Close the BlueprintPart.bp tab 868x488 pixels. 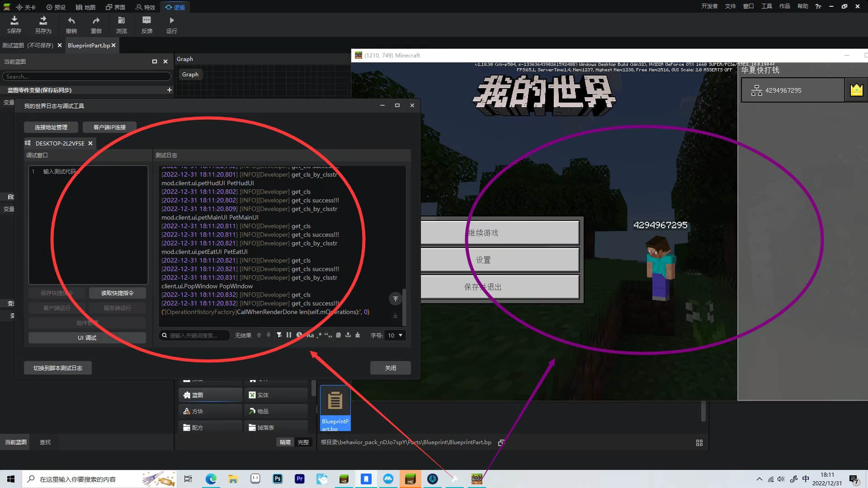[113, 45]
